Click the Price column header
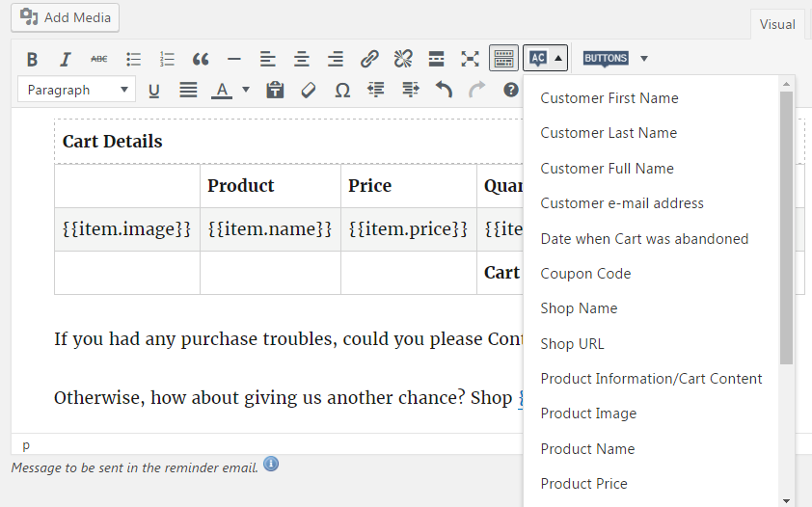This screenshot has width=812, height=507. point(409,186)
